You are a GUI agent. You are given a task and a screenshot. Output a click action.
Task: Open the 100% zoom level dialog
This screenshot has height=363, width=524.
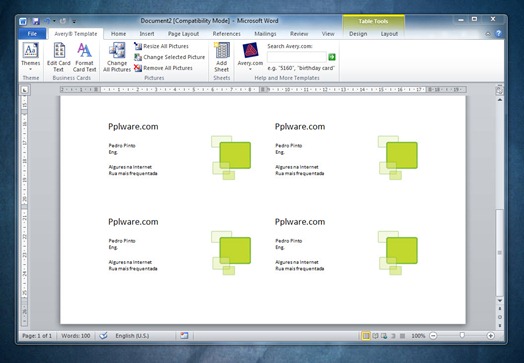tap(418, 336)
